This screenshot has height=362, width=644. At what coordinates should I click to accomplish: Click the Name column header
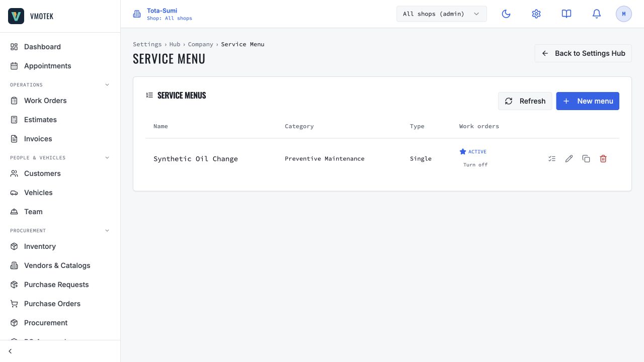pyautogui.click(x=160, y=126)
